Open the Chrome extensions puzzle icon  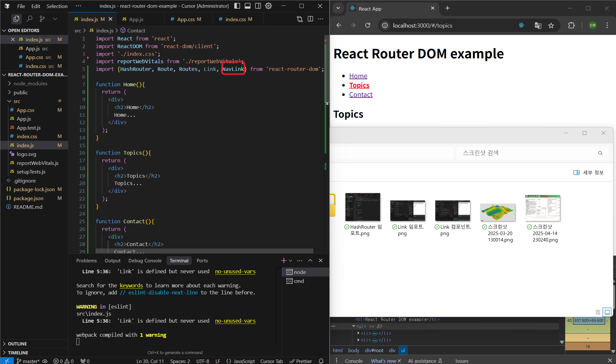click(x=571, y=26)
